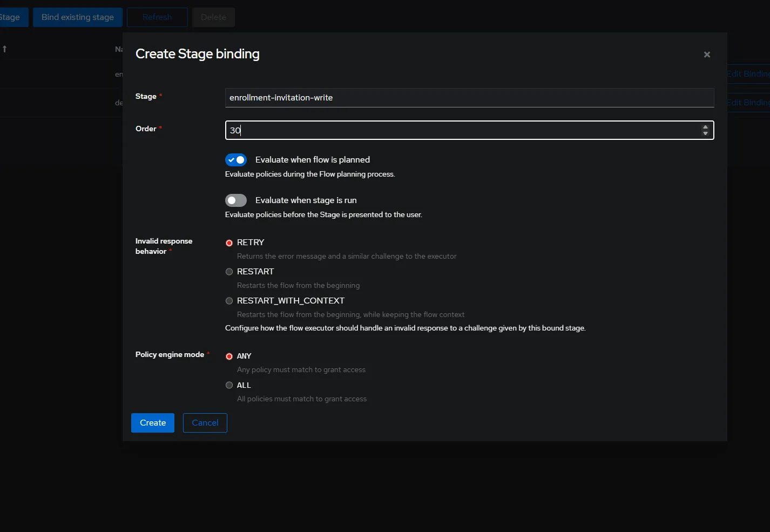The width and height of the screenshot is (770, 532).
Task: Choose RESTART_WITH_CONTEXT invalid response behavior
Action: tap(229, 301)
